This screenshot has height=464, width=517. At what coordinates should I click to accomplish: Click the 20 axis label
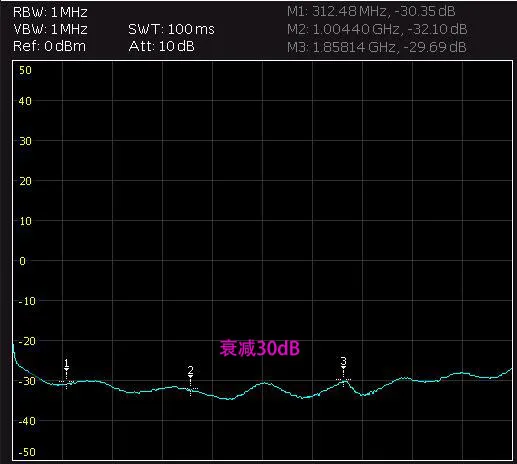point(25,181)
